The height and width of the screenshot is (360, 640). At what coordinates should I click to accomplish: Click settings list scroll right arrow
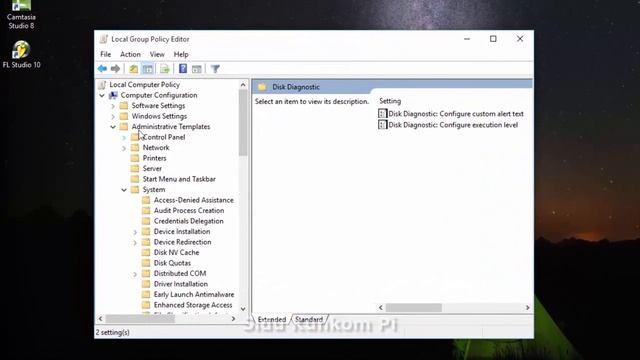[x=527, y=308]
